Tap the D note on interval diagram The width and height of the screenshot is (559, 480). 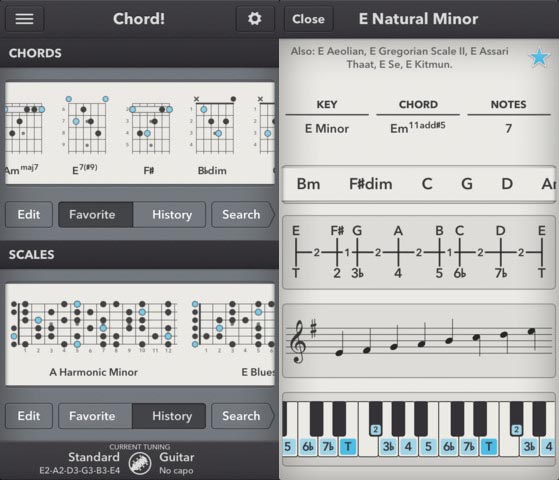tap(501, 231)
